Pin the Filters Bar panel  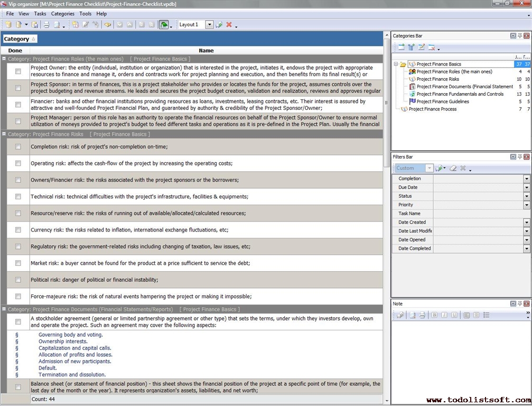pos(520,157)
